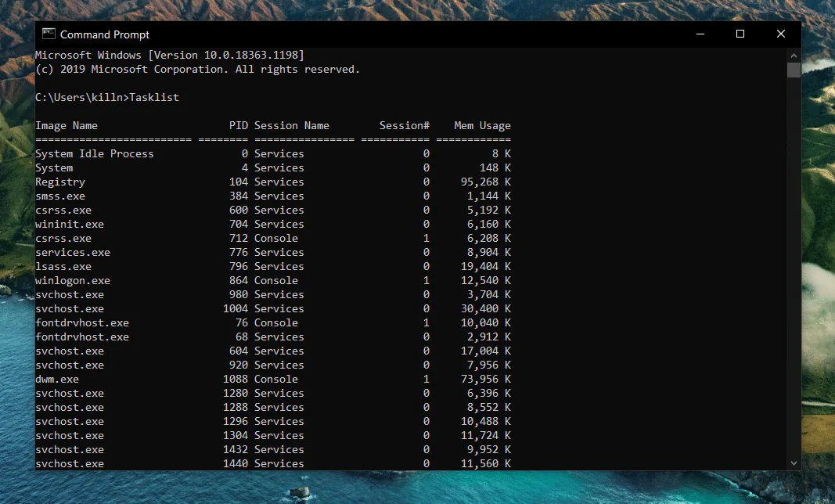The image size is (835, 504).
Task: Click PID value 864
Action: coord(239,281)
